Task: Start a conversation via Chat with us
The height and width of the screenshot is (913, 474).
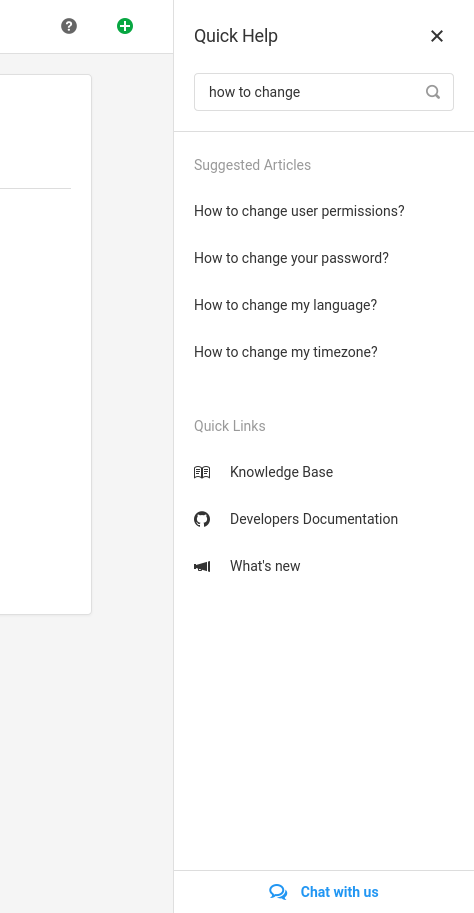Action: [339, 892]
